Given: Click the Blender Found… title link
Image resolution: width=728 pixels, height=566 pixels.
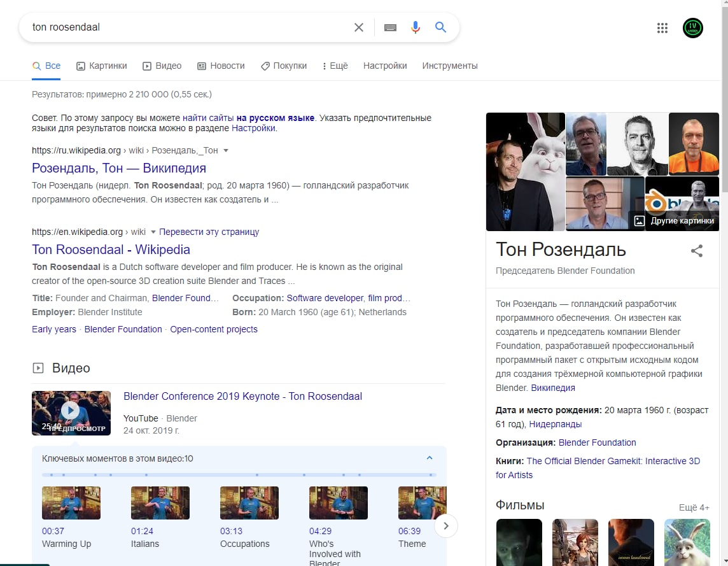Looking at the screenshot, I should click(x=185, y=299).
